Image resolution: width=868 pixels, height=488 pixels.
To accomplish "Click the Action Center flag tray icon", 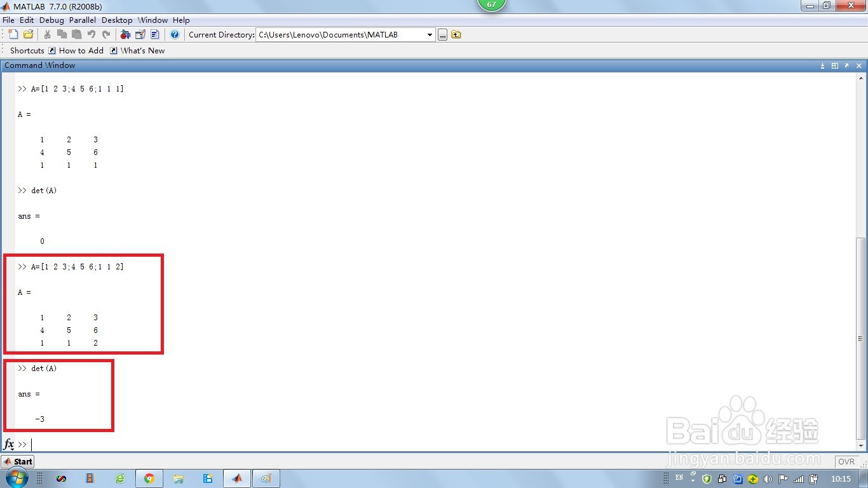I will (783, 479).
